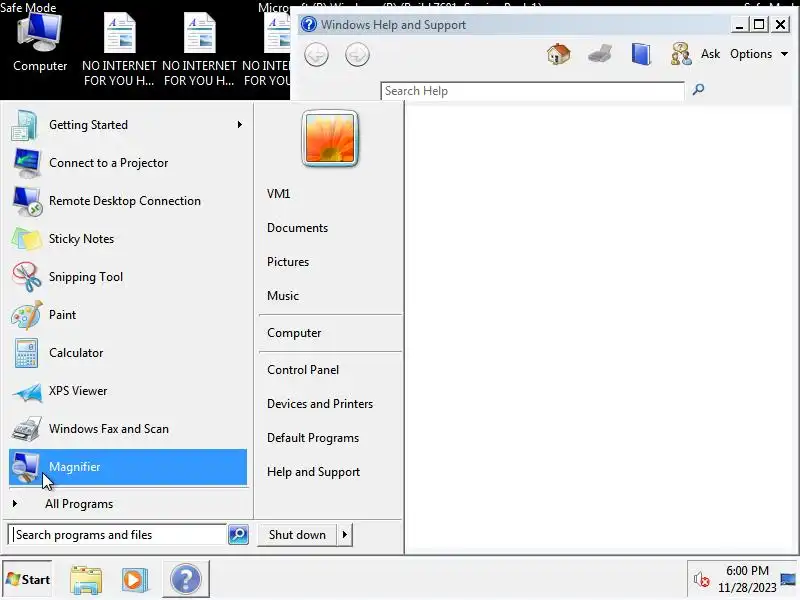Screen dimensions: 800x600
Task: Start Paint
Action: (x=128, y=315)
